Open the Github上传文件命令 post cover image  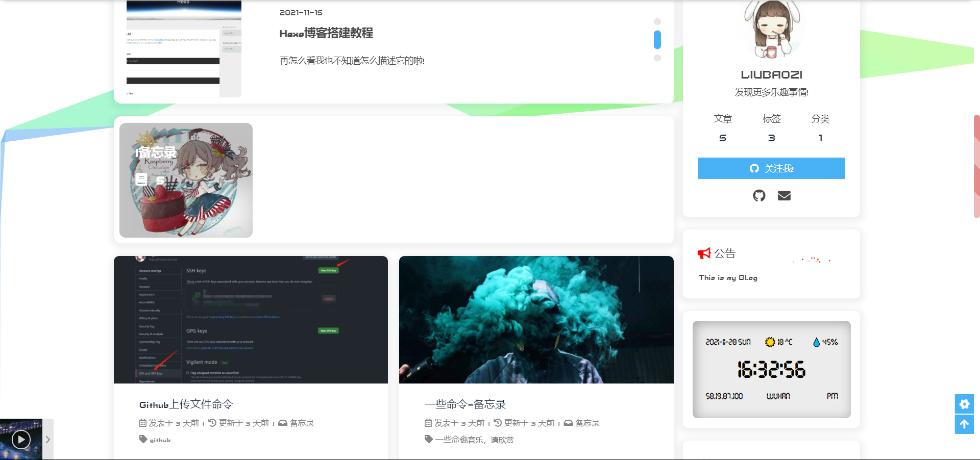click(251, 320)
